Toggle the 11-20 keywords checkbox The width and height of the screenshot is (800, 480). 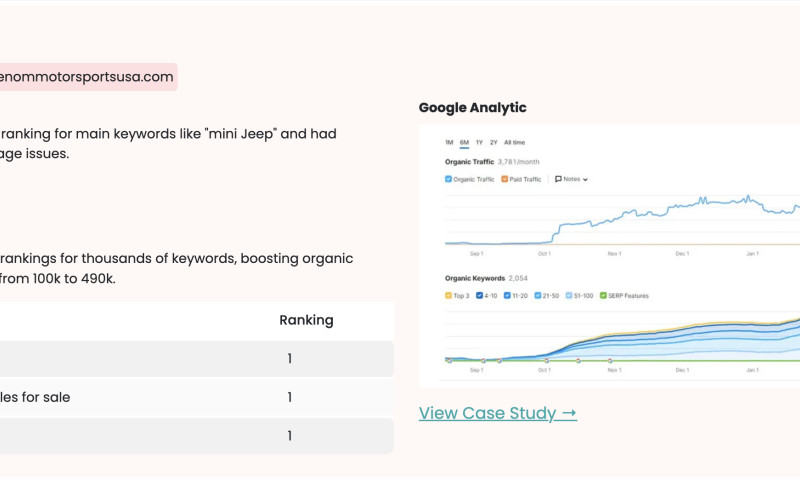pos(508,296)
